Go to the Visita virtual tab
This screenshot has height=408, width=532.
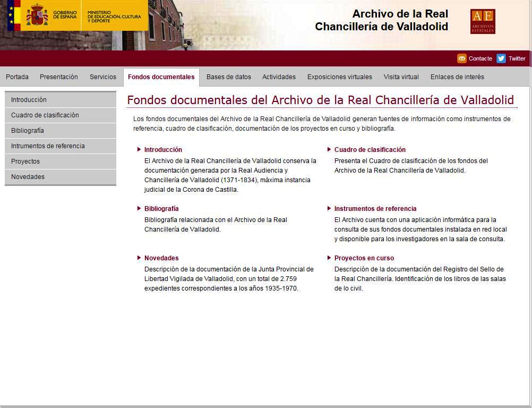[x=401, y=77]
